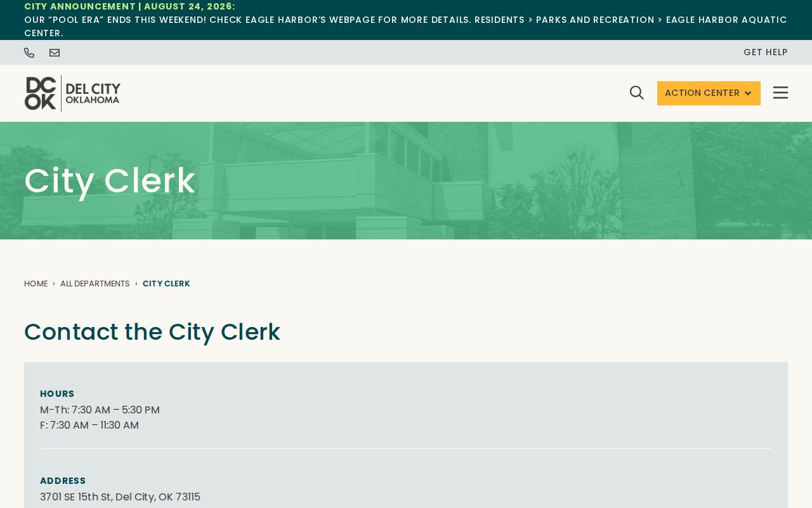
Task: Open All Departments breadcrumb
Action: [x=95, y=284]
